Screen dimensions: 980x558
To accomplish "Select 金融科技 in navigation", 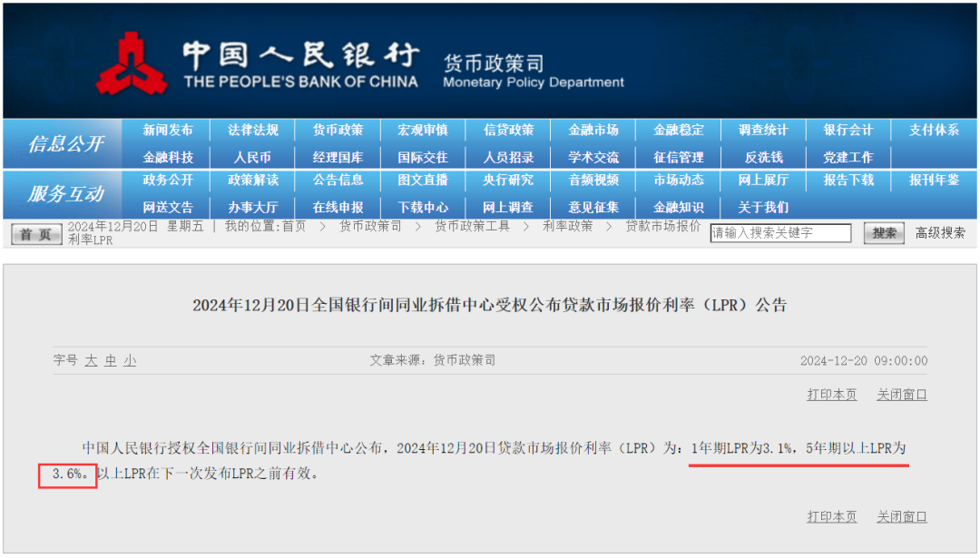I will click(x=168, y=158).
